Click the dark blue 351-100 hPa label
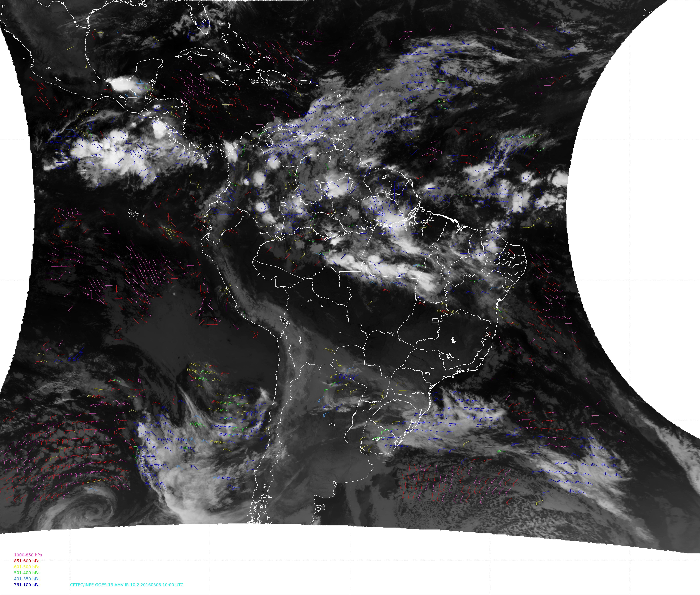Viewport: 700px width, 595px height. coord(27,585)
